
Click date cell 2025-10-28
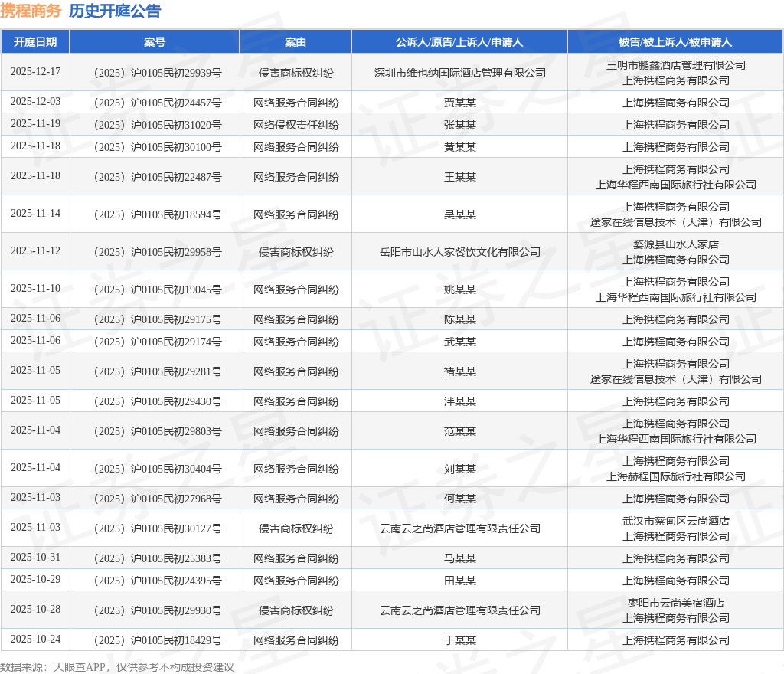[35, 610]
